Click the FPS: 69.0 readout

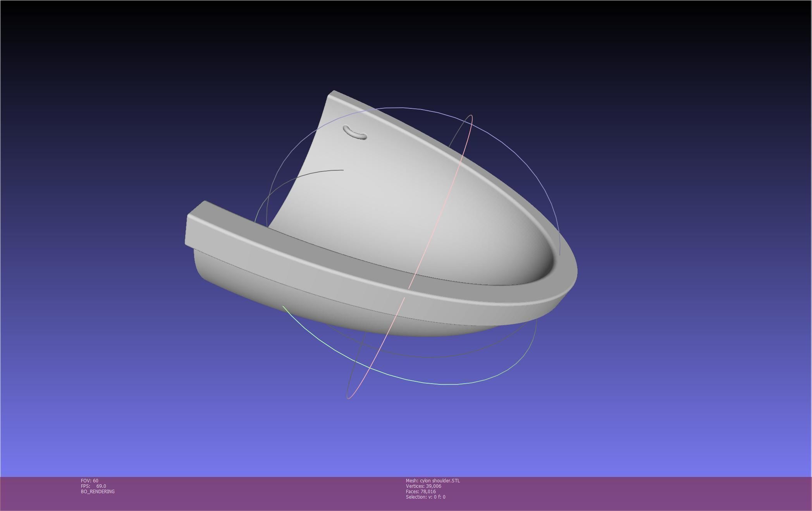point(93,486)
